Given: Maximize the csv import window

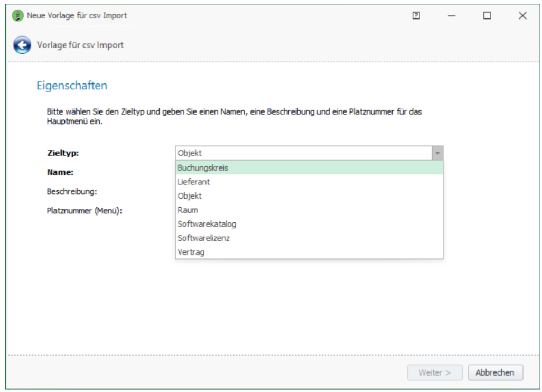Looking at the screenshot, I should (x=487, y=16).
